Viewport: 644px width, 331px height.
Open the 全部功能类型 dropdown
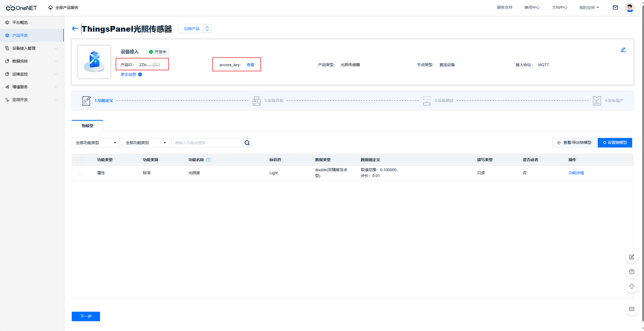coord(96,143)
